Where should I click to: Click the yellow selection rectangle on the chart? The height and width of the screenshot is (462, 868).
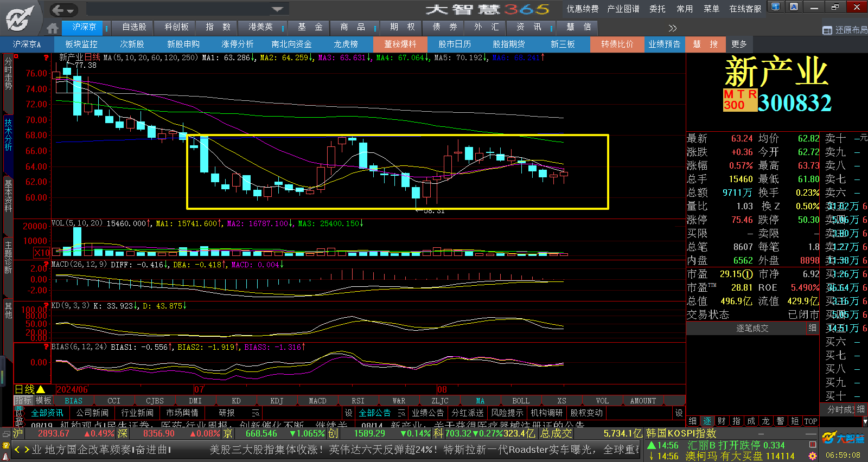point(397,135)
